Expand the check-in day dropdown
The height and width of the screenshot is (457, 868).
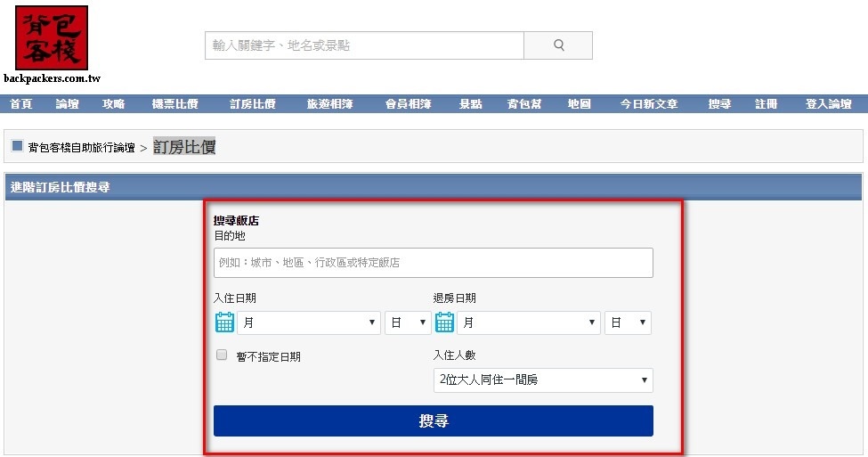pyautogui.click(x=408, y=322)
